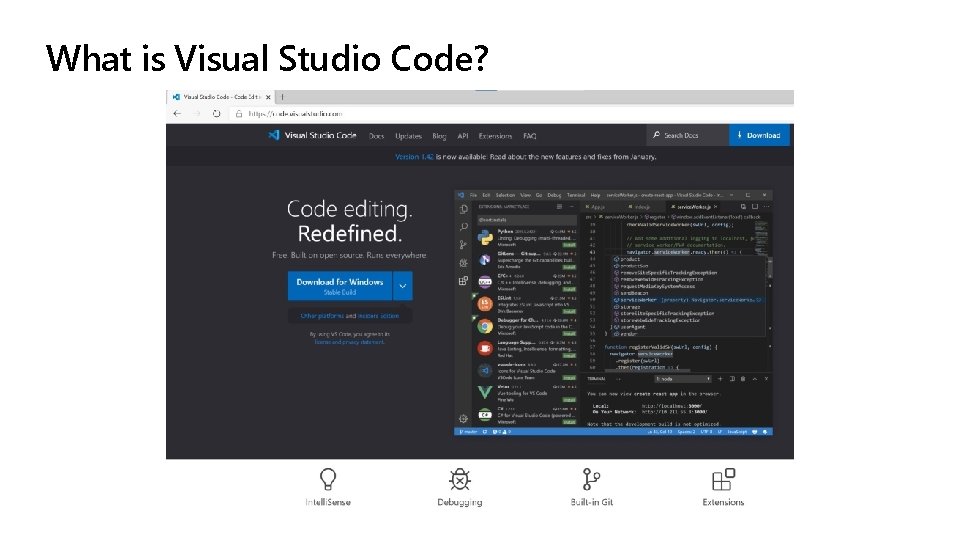The width and height of the screenshot is (960, 540).
Task: Click the Debugging bug icon
Action: point(460,479)
